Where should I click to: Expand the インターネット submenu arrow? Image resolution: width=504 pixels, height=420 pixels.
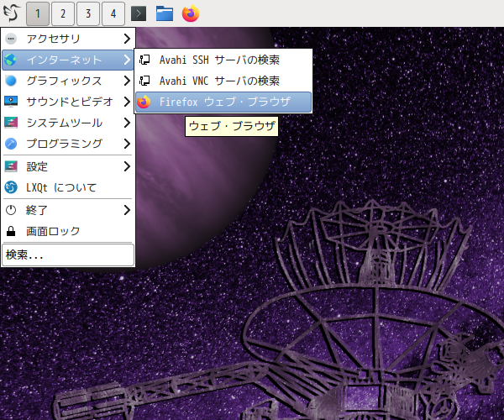tap(127, 60)
